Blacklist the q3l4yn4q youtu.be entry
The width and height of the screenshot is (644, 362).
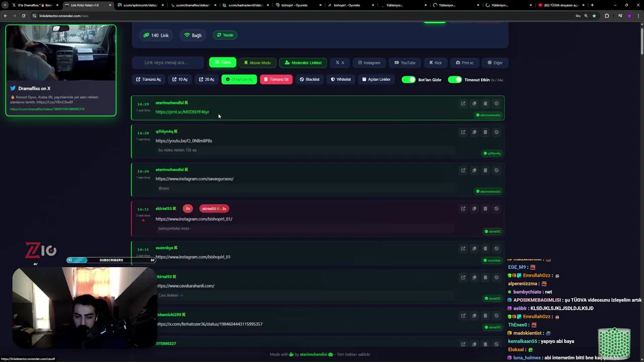(x=496, y=132)
